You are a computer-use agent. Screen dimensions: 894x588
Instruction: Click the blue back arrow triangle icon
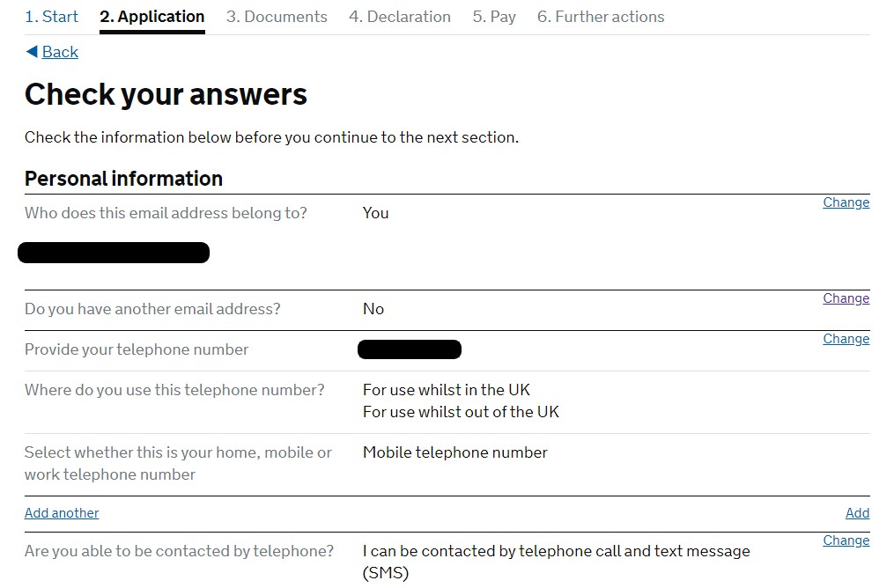(32, 52)
